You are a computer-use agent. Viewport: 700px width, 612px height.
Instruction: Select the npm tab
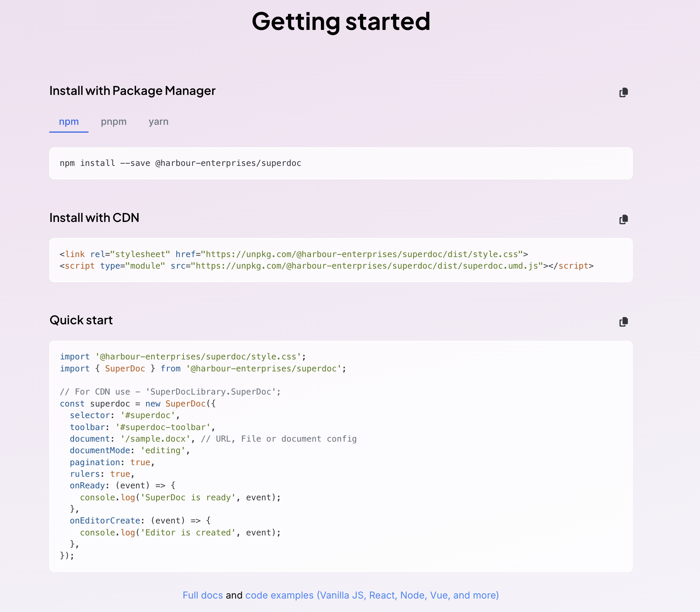69,122
